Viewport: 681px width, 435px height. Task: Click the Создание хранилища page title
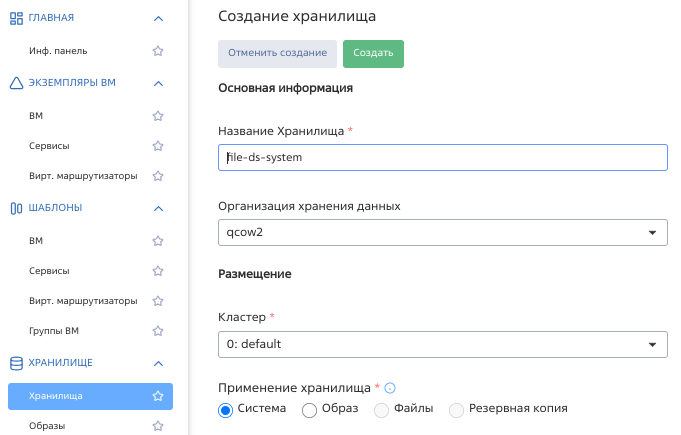(x=297, y=16)
